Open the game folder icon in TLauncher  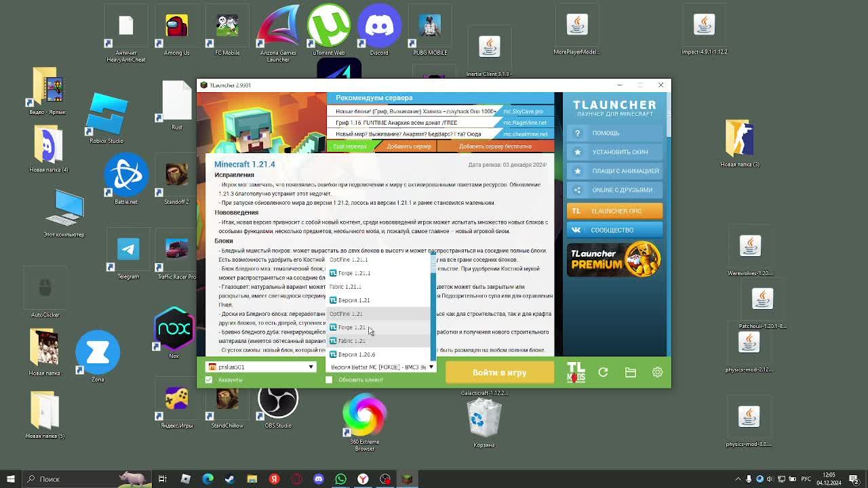631,372
